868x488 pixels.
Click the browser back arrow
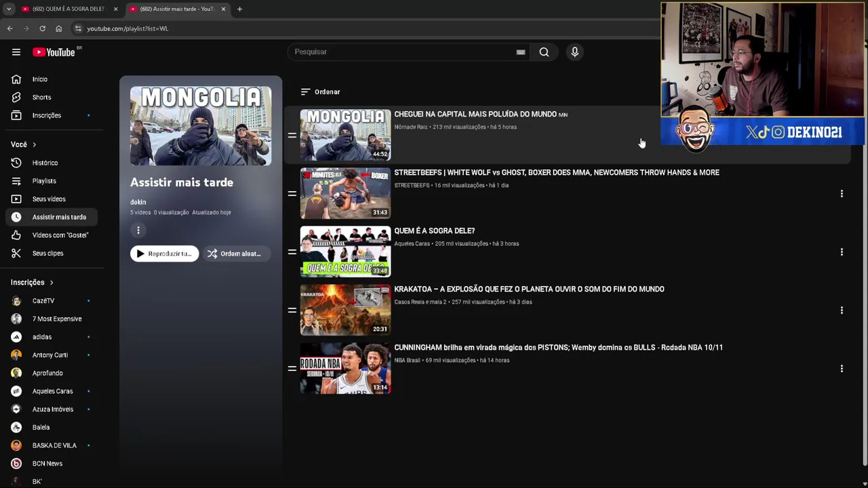10,28
